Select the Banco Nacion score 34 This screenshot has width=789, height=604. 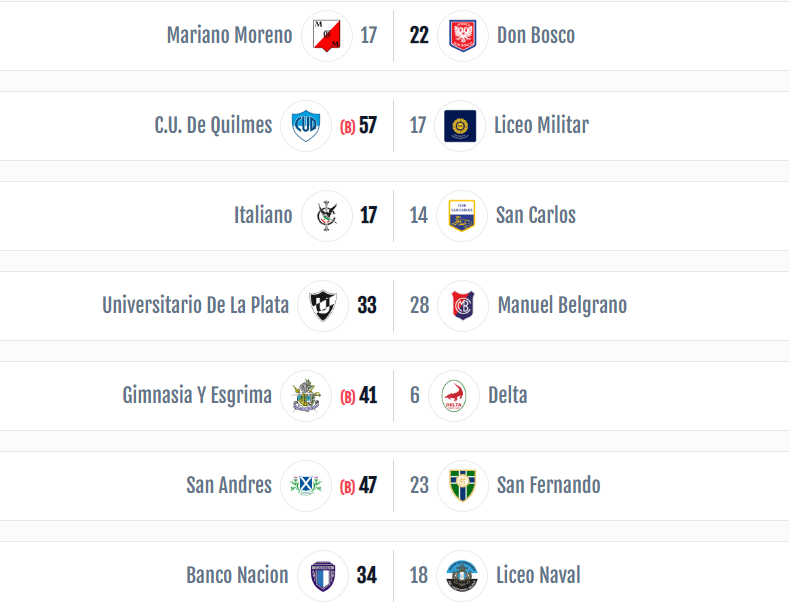click(x=367, y=576)
